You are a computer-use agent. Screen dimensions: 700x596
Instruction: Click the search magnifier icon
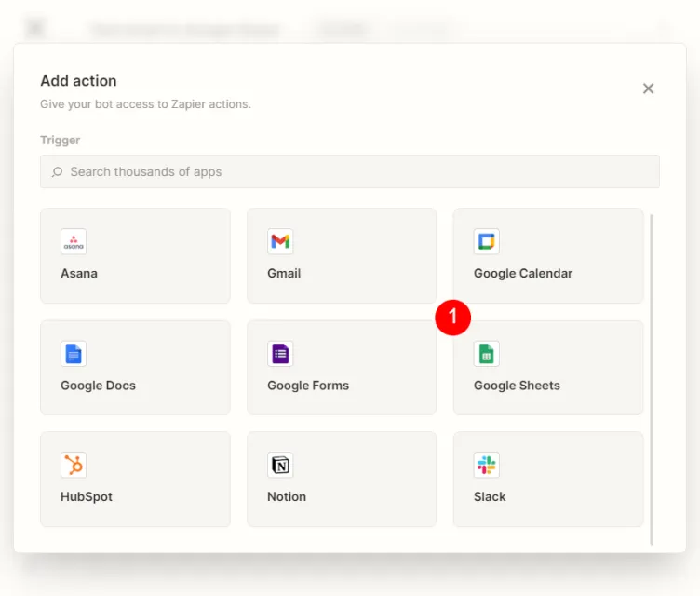pyautogui.click(x=57, y=171)
